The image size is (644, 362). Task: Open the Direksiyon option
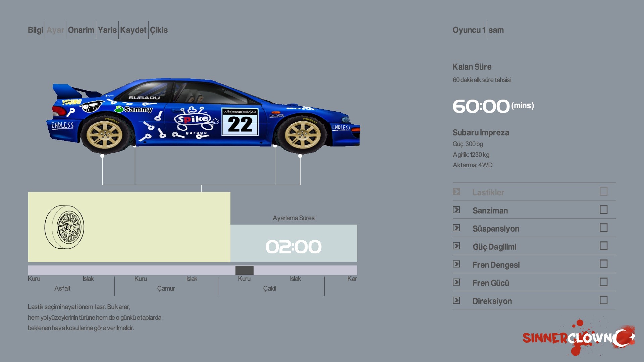coord(534,301)
